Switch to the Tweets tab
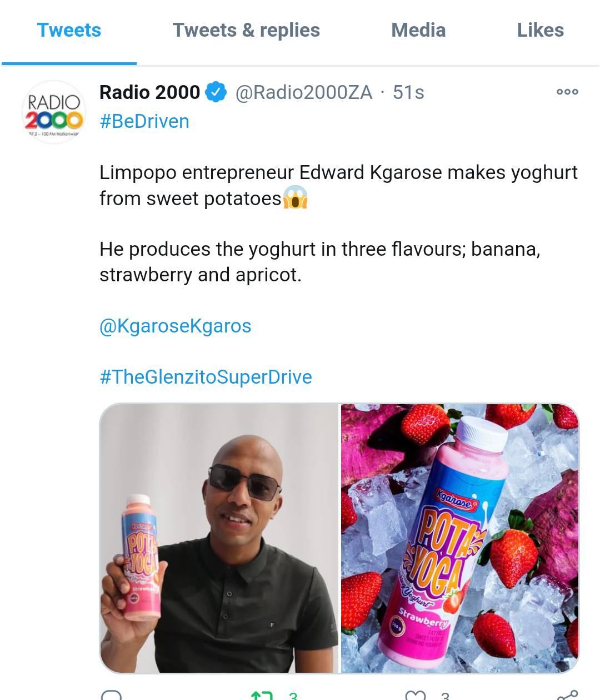 click(69, 30)
